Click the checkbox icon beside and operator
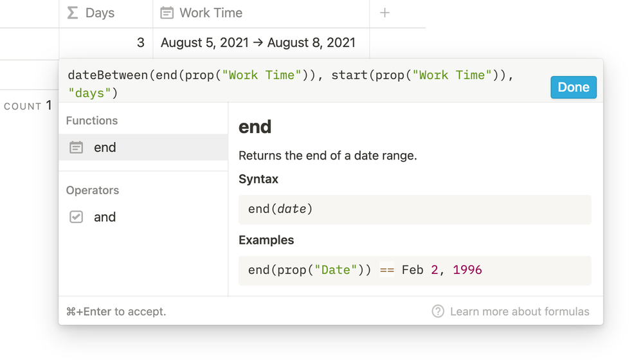This screenshot has height=364, width=643. pos(77,217)
